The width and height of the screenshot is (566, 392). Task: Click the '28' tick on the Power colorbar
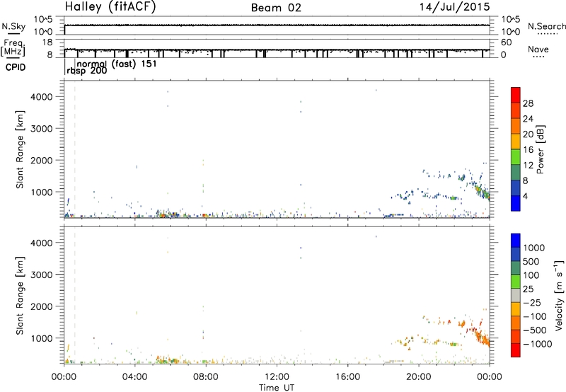tap(528, 103)
